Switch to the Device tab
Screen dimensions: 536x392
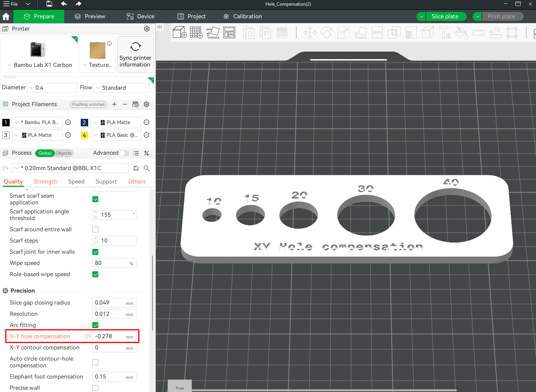141,16
